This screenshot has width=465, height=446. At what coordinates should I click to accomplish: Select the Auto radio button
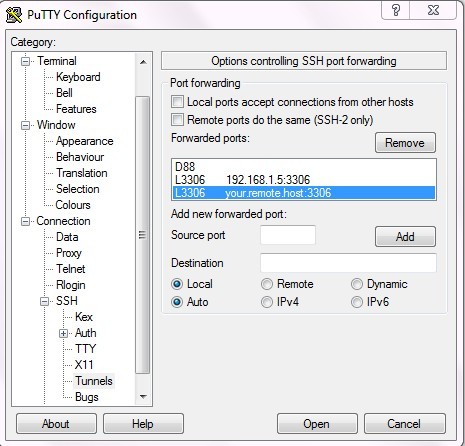(177, 302)
